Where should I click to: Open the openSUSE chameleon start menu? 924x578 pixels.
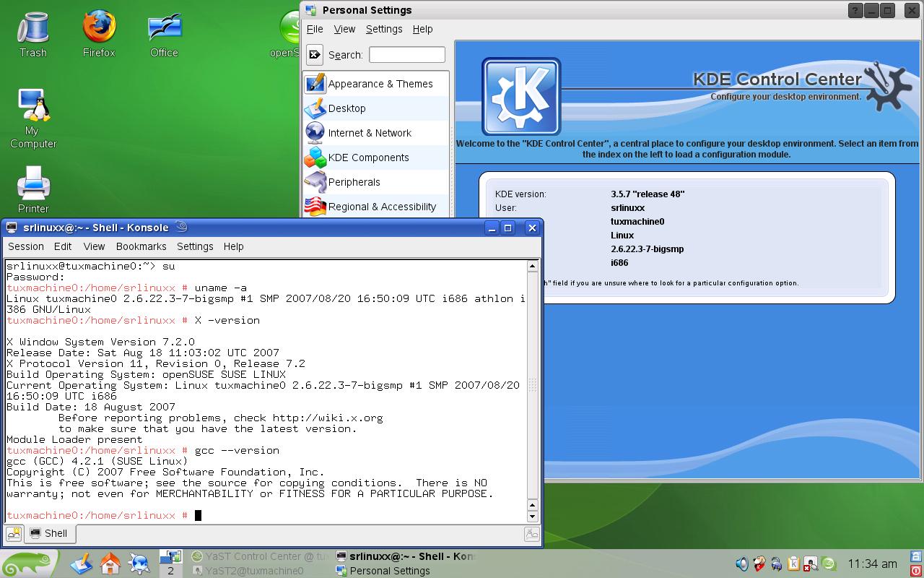(29, 564)
